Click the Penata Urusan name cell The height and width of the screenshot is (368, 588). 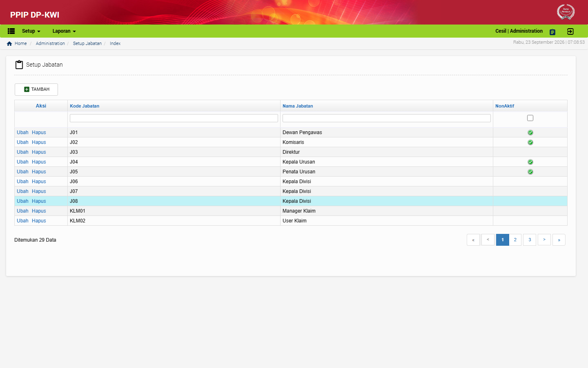tap(387, 172)
